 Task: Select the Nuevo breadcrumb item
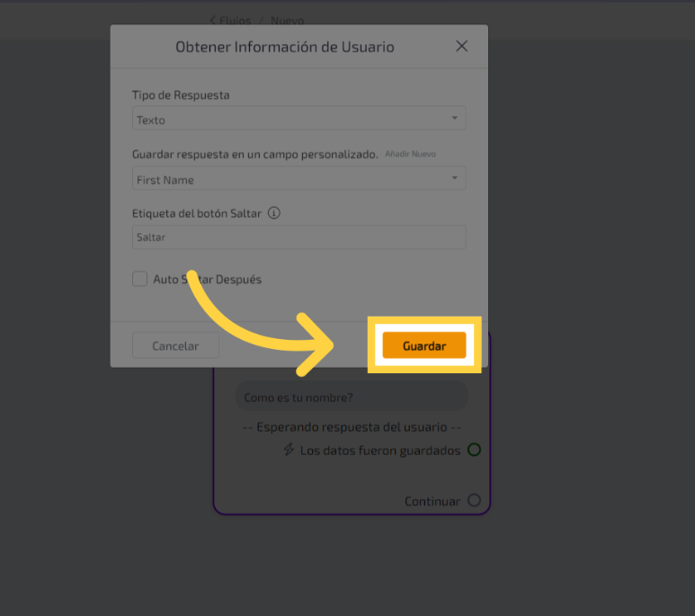288,20
